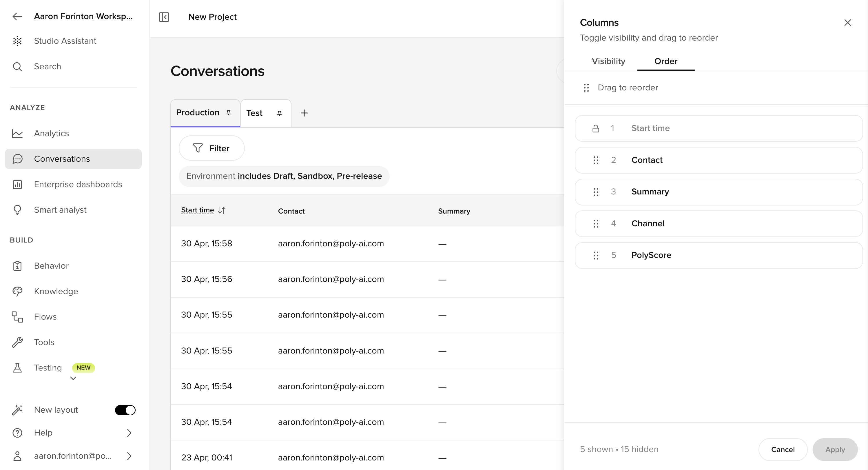Expand the Help menu arrow
This screenshot has width=868, height=470.
click(x=129, y=433)
